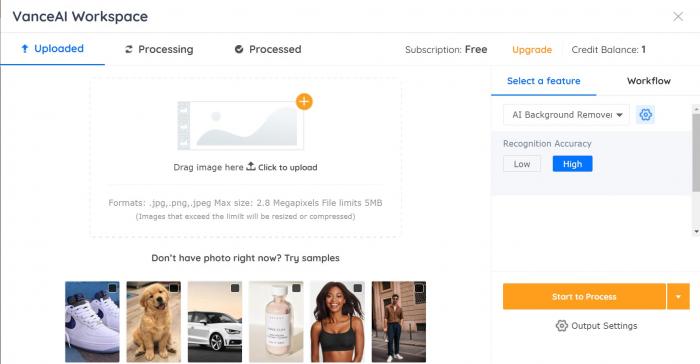Expand the Start to Process arrow menu
This screenshot has height=364, width=700.
point(678,297)
